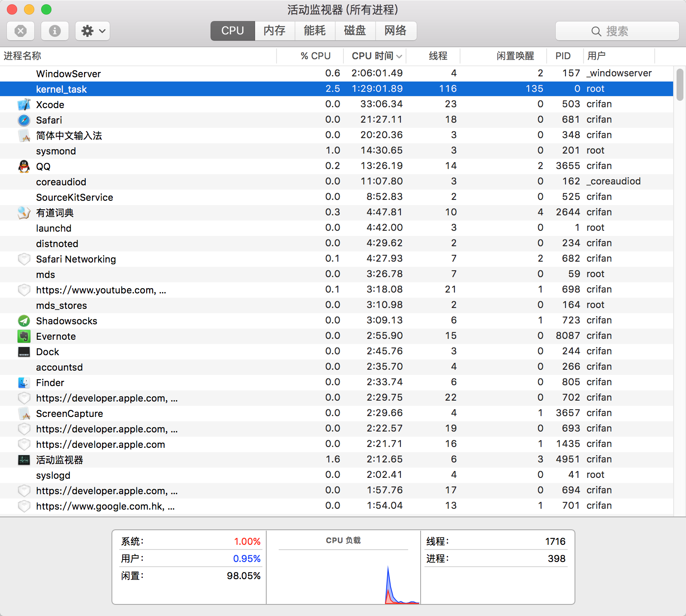This screenshot has width=686, height=616.
Task: Click the 用户 percentage value 0.95%
Action: pyautogui.click(x=247, y=559)
